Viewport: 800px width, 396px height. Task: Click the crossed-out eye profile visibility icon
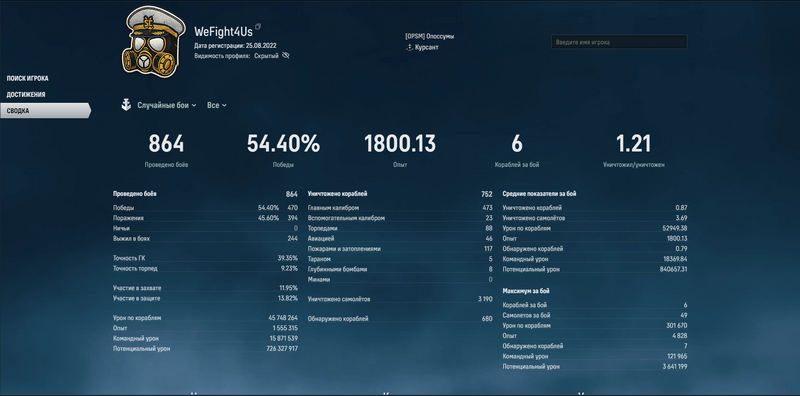[x=286, y=55]
